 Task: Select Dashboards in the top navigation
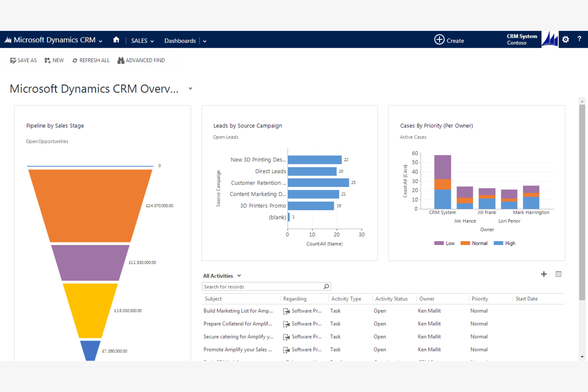coord(180,41)
